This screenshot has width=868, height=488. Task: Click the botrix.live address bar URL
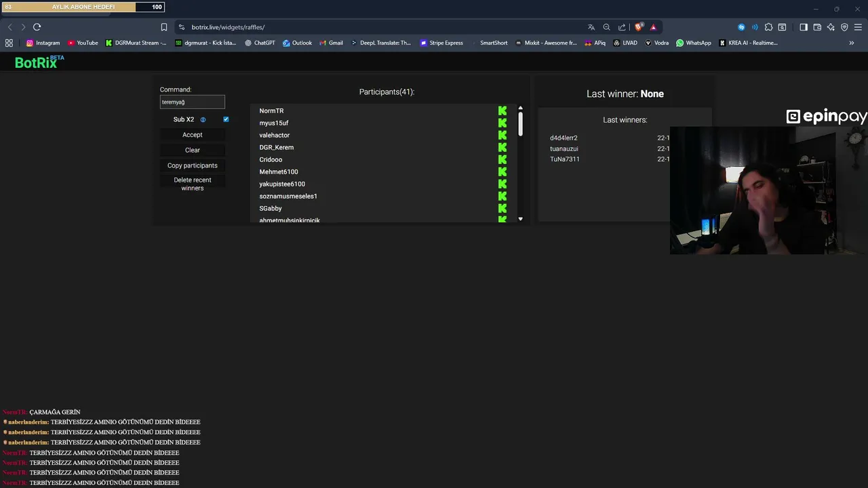pos(228,27)
